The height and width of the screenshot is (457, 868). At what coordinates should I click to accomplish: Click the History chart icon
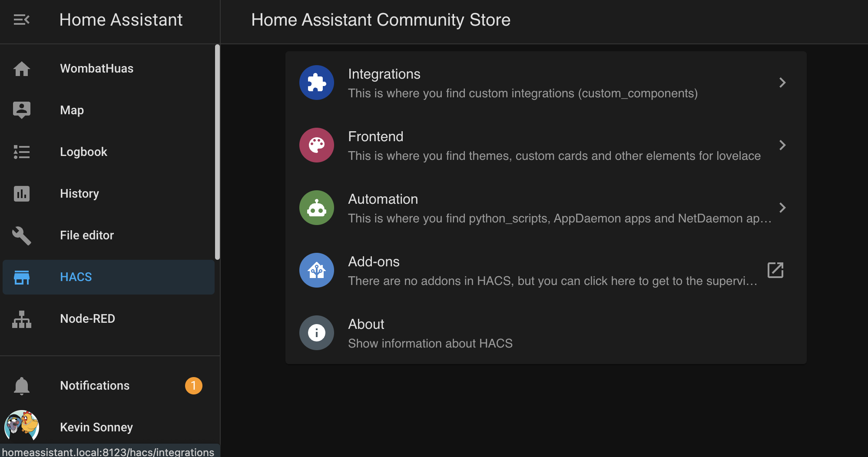[22, 194]
